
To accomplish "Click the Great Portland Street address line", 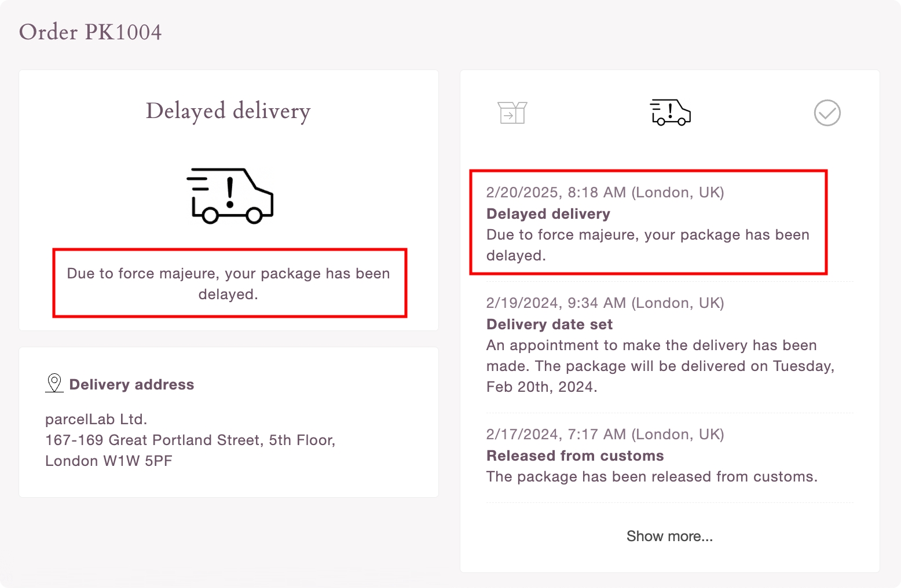I will click(190, 440).
